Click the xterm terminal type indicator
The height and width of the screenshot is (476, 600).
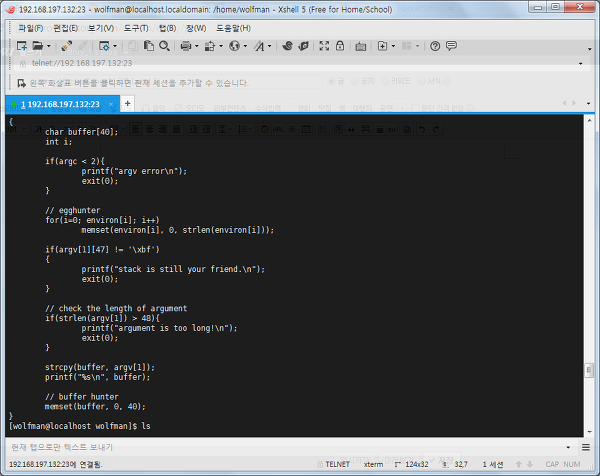click(373, 464)
